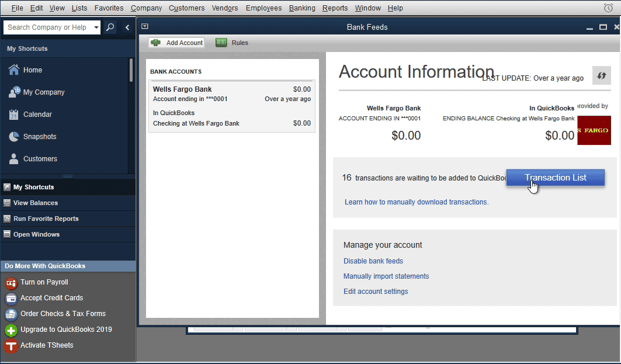Click the Add Account button label
The image size is (621, 364).
tap(184, 43)
